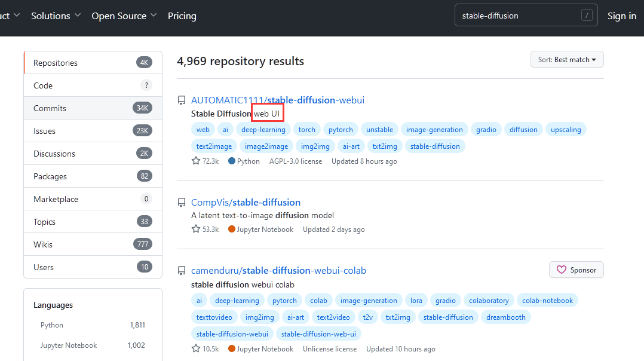644x361 pixels.
Task: Click the torch topic tag
Action: click(307, 129)
